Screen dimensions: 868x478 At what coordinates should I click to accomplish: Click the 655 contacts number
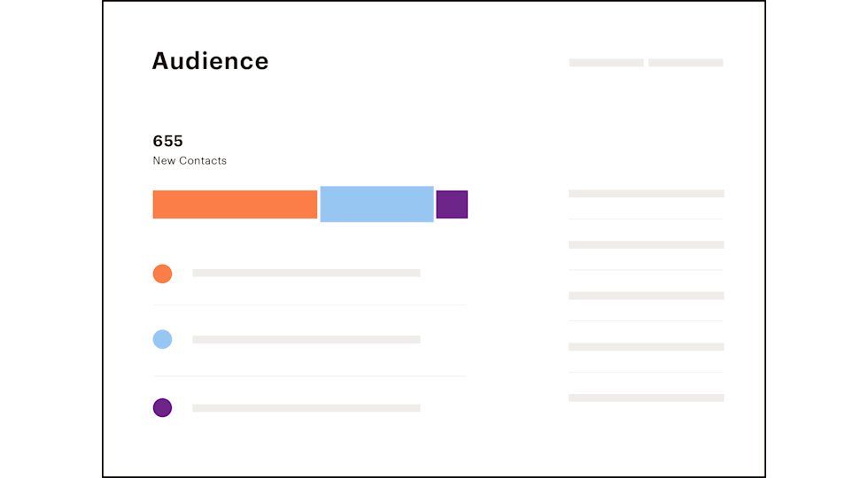click(167, 141)
